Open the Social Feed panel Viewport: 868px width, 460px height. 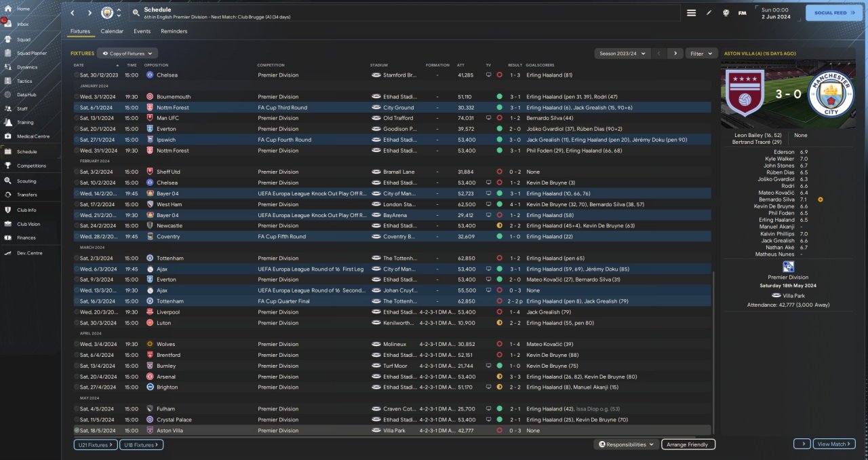834,13
